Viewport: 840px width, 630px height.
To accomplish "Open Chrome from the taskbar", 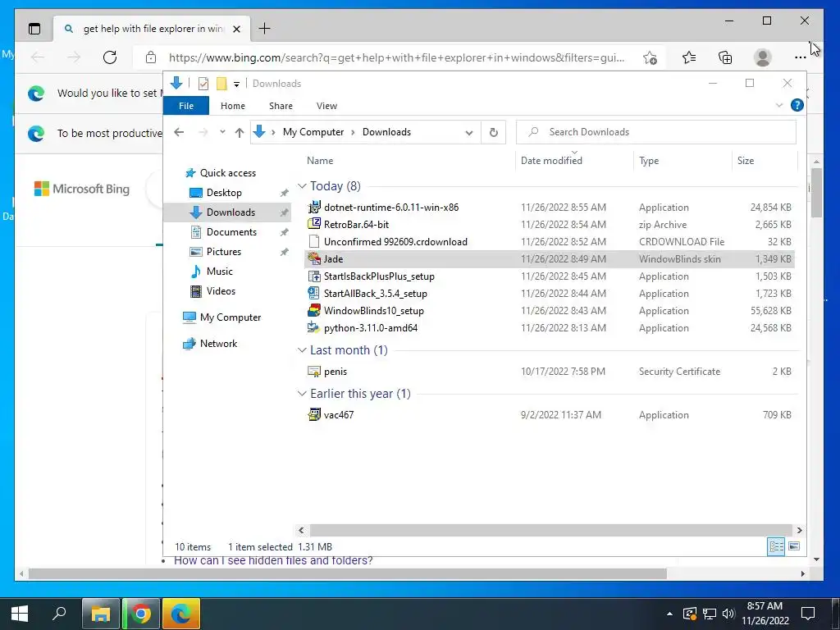I will [x=141, y=614].
